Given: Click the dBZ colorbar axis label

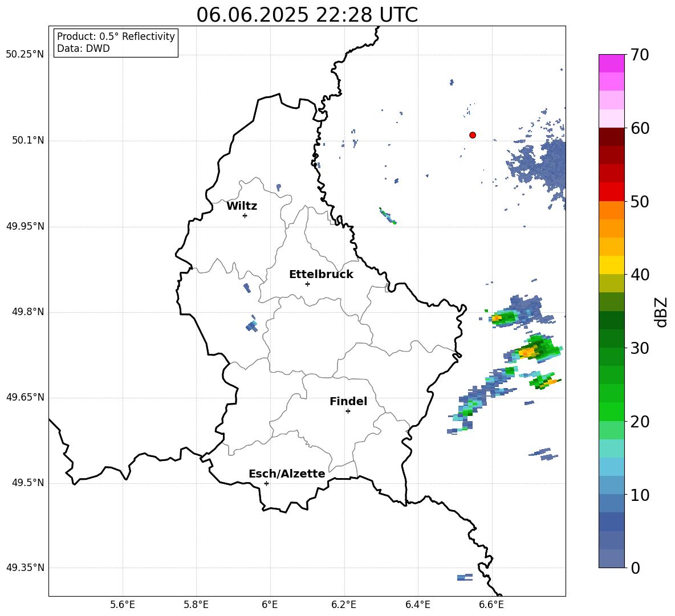Looking at the screenshot, I should 661,312.
